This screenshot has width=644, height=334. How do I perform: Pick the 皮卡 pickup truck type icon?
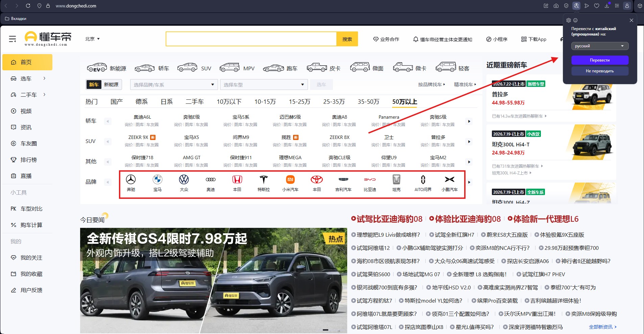[x=317, y=68]
